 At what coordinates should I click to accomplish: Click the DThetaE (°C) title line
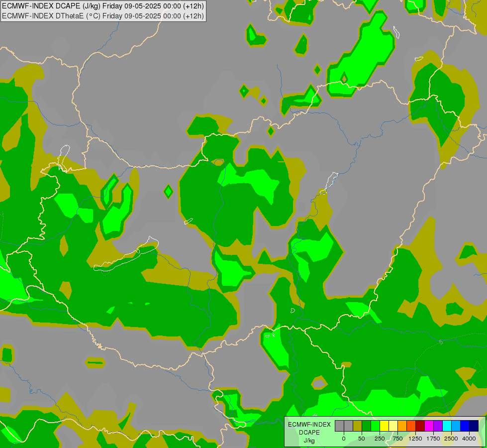coord(103,16)
